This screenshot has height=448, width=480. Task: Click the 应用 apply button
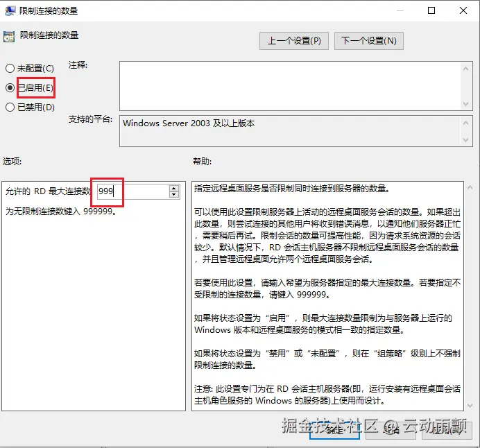click(x=447, y=430)
